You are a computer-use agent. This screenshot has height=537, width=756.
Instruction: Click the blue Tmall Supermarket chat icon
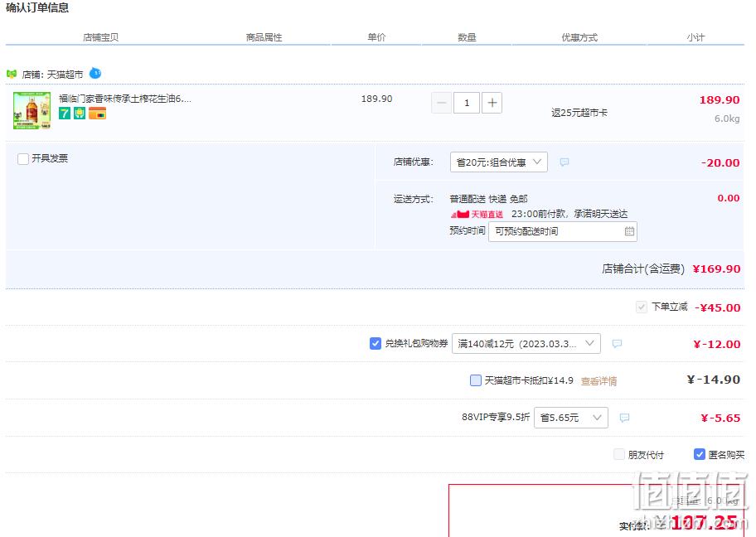click(x=95, y=73)
